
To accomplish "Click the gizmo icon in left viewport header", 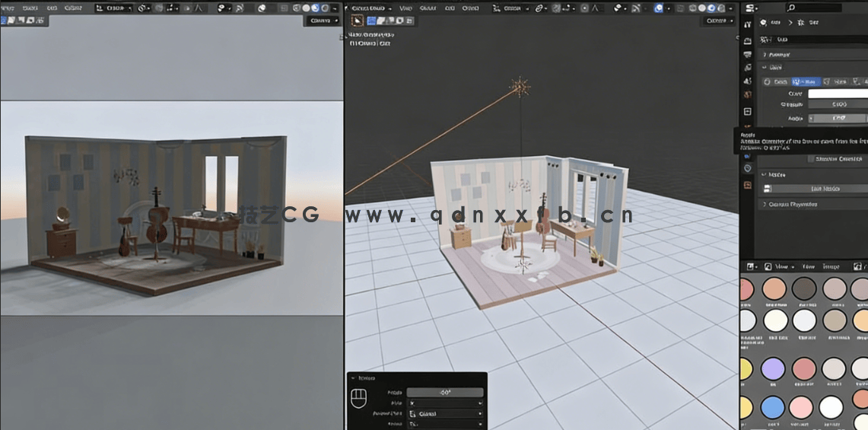I will coord(239,8).
